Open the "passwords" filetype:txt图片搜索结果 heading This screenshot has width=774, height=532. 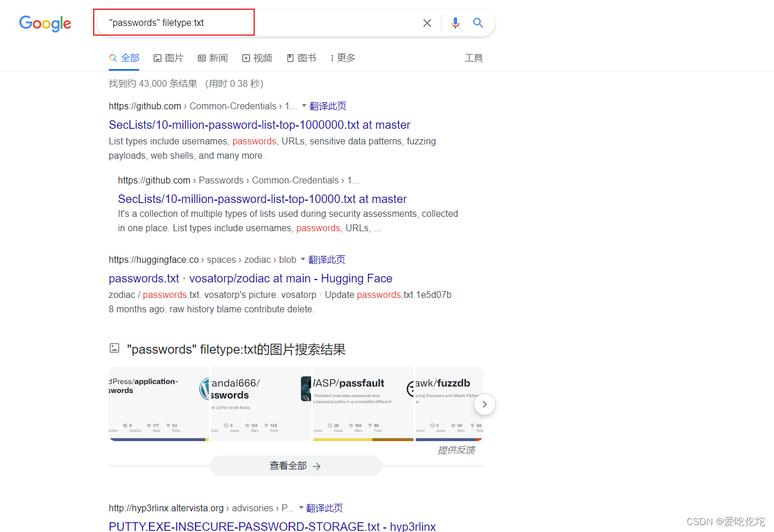coord(236,349)
